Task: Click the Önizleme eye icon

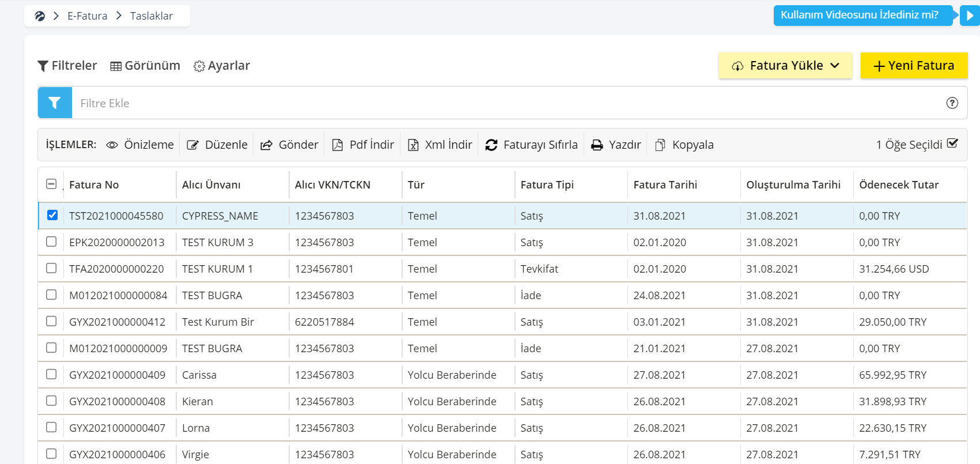Action: pyautogui.click(x=112, y=145)
